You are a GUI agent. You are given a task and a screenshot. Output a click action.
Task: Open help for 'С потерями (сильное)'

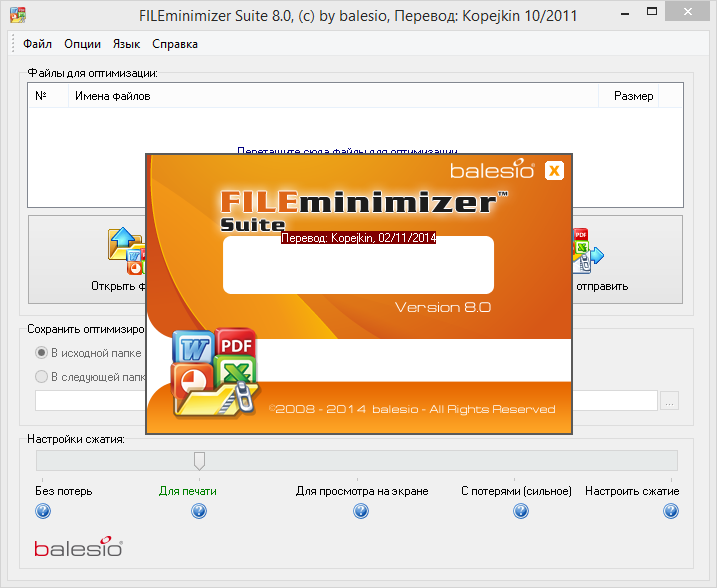pyautogui.click(x=521, y=511)
